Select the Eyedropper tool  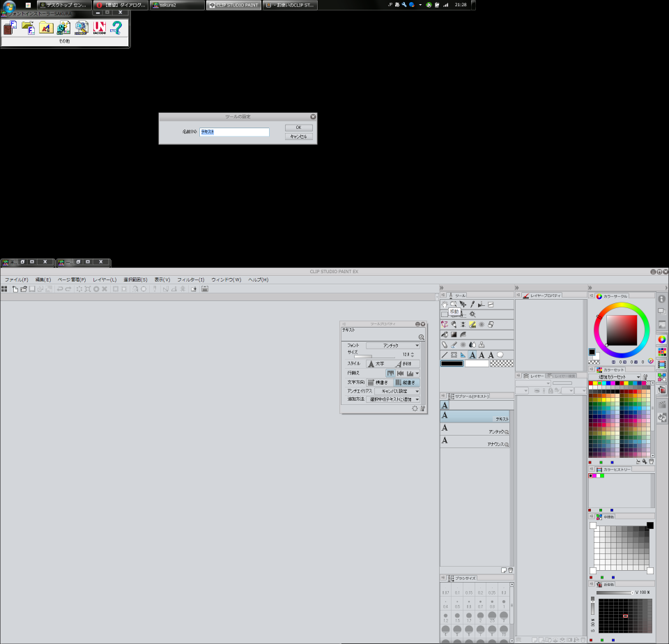tap(472, 305)
